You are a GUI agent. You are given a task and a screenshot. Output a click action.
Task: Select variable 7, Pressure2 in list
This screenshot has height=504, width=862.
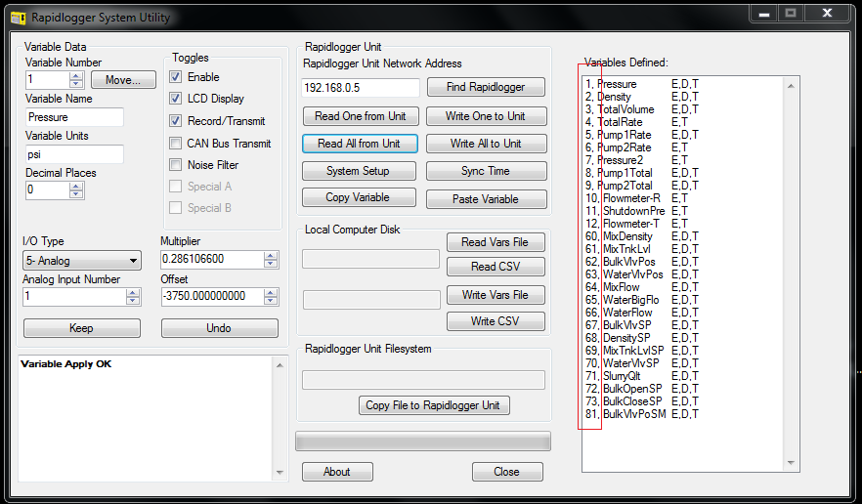coord(636,160)
